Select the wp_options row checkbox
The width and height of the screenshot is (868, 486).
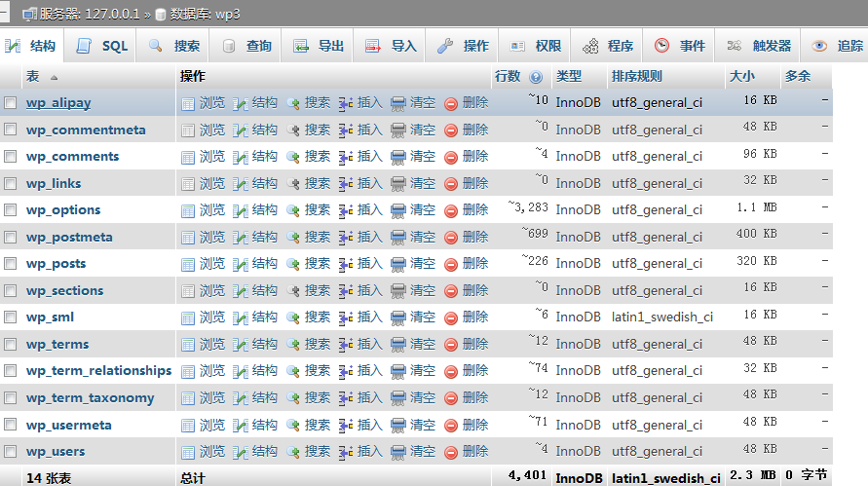pos(11,209)
